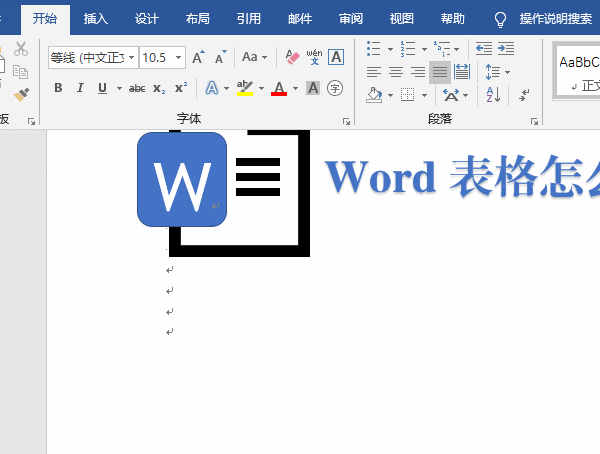The width and height of the screenshot is (600, 454).
Task: Toggle bold formatting
Action: pos(58,88)
